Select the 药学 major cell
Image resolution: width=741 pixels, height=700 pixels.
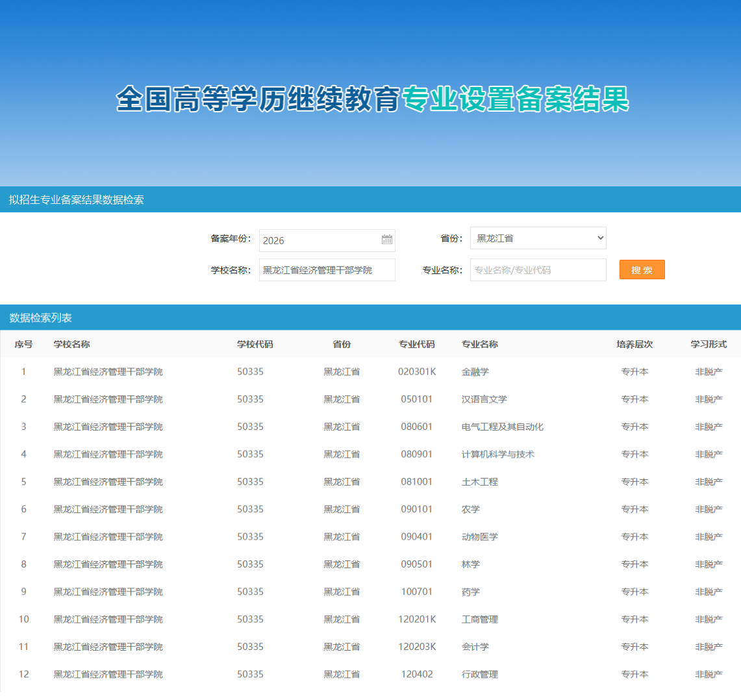[470, 592]
